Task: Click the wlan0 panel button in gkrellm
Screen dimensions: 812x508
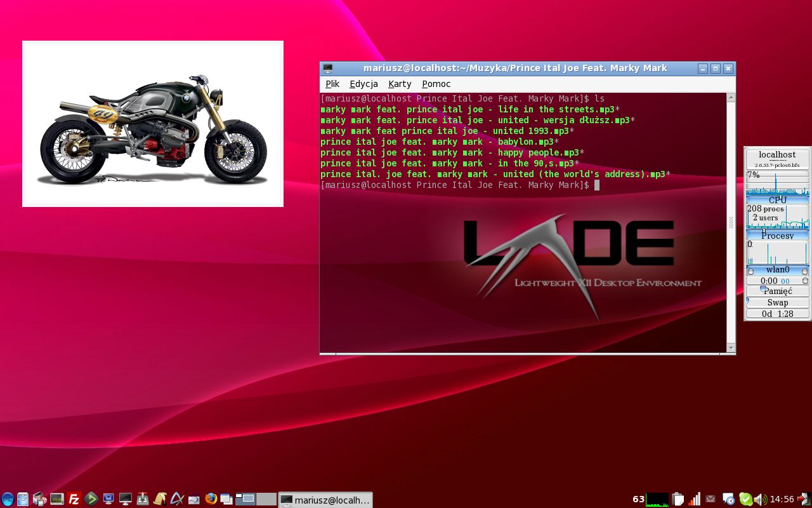Action: [777, 270]
